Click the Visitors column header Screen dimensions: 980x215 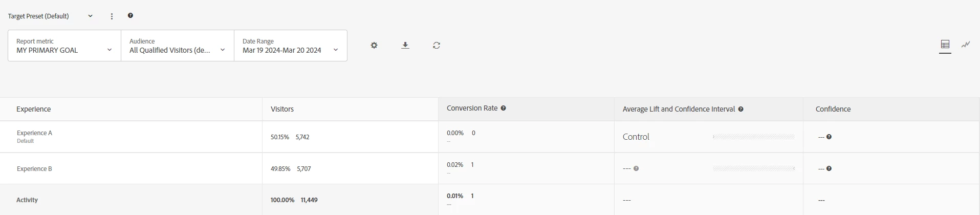pyautogui.click(x=282, y=110)
